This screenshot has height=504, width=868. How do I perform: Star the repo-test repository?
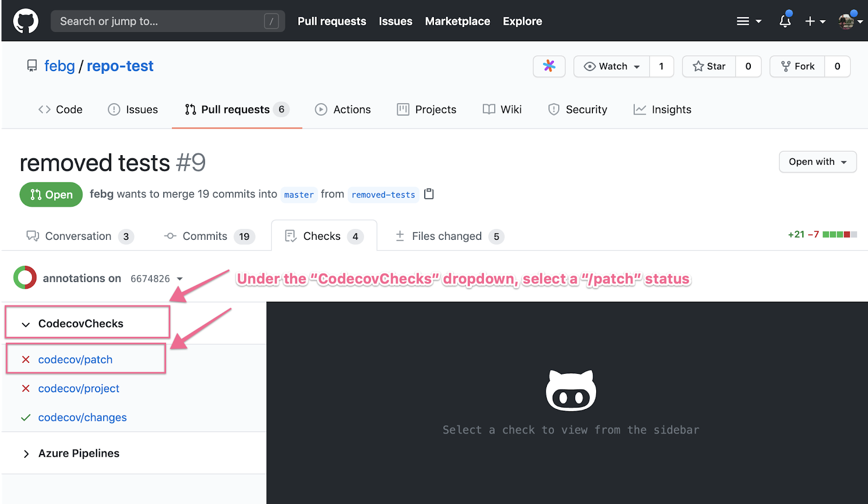(709, 66)
